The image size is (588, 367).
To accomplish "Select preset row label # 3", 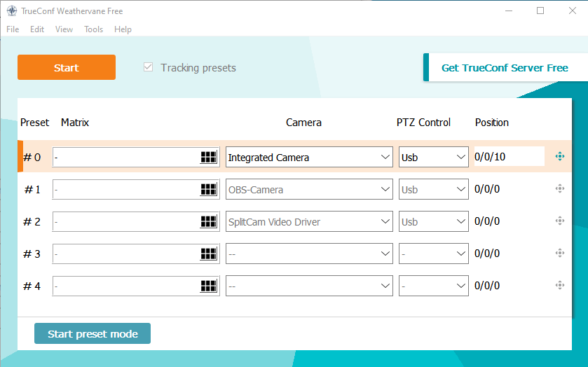I will pyautogui.click(x=32, y=254).
